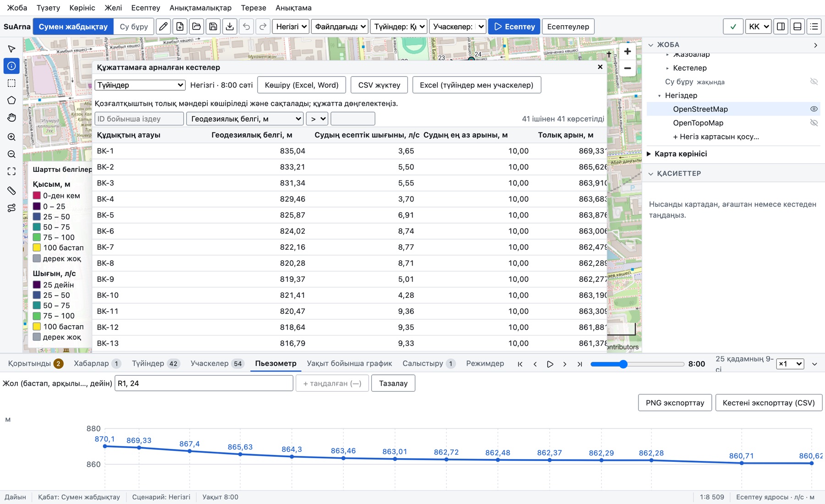Switch to Су бұру mode
Viewport: 825px width, 504px height.
pyautogui.click(x=134, y=27)
